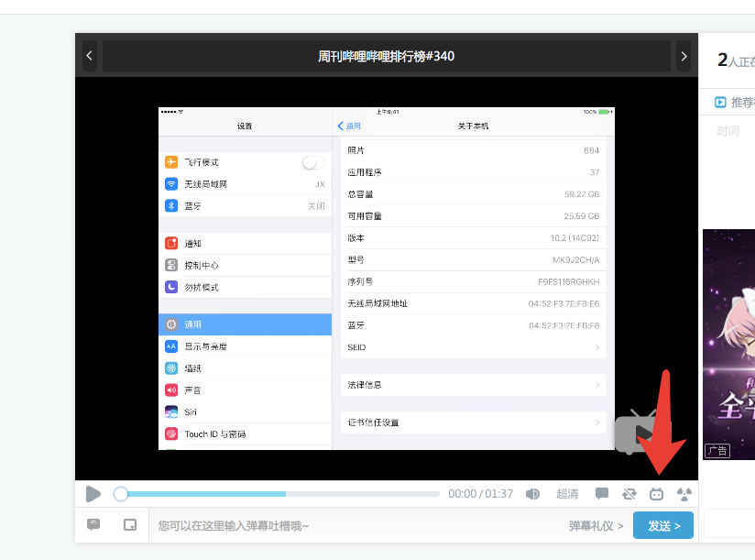Image resolution: width=755 pixels, height=560 pixels.
Task: Open danmaku style settings icon beside input
Action: click(93, 524)
